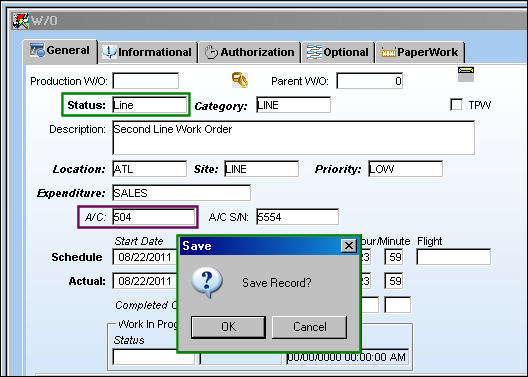Open the Informational tab
Screen dimensions: 528x377
[x=147, y=53]
